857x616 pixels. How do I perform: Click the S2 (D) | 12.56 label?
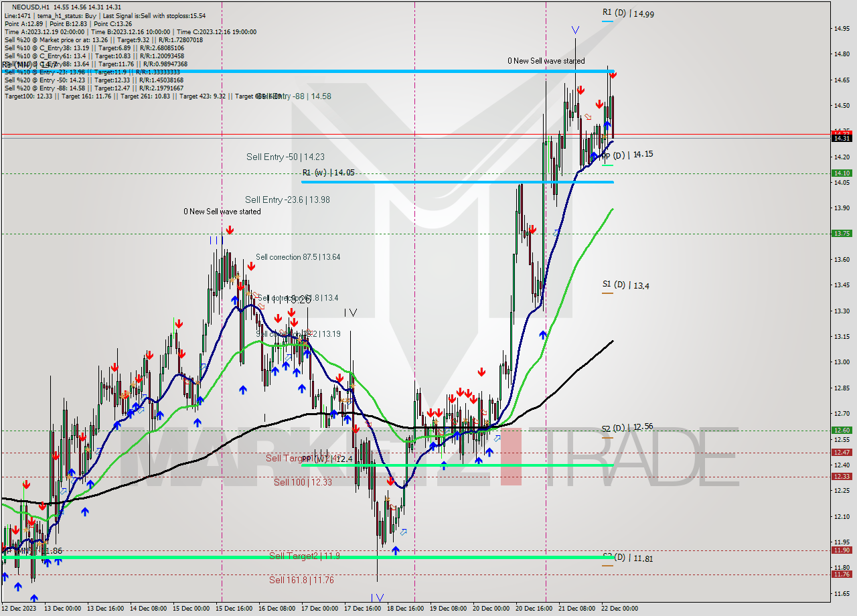pos(627,427)
